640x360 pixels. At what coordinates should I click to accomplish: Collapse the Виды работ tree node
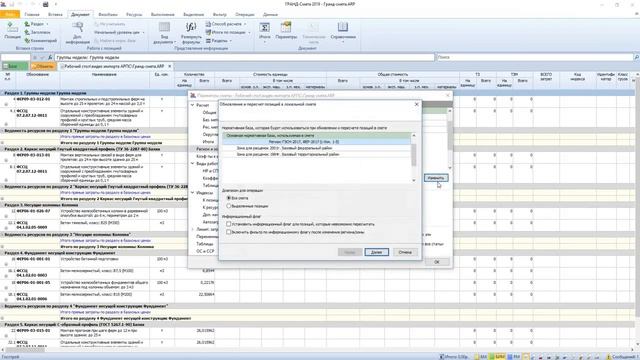pos(193,163)
